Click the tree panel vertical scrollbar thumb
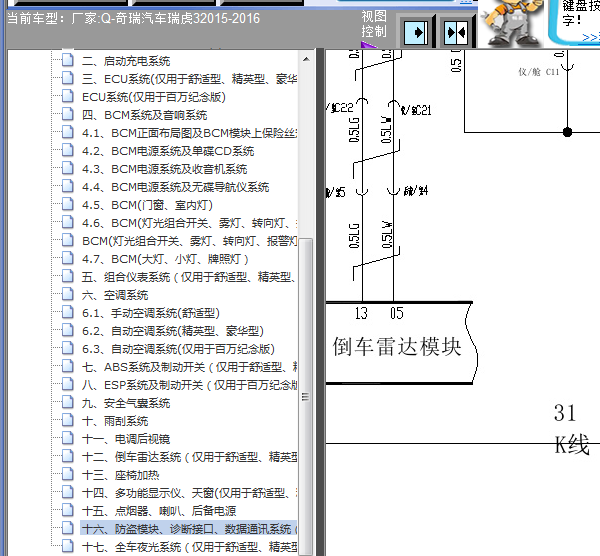Image resolution: width=600 pixels, height=556 pixels. 305,396
